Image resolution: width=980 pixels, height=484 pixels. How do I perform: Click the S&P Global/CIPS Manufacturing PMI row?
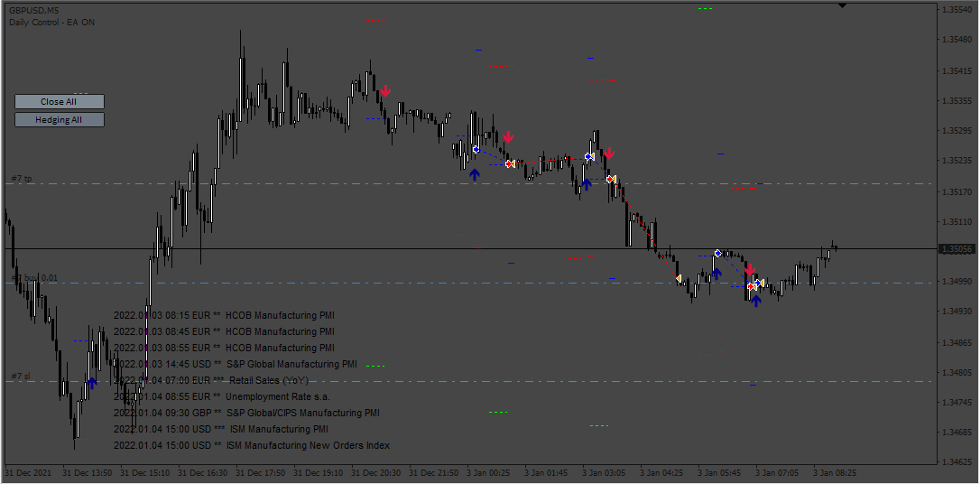pyautogui.click(x=246, y=413)
